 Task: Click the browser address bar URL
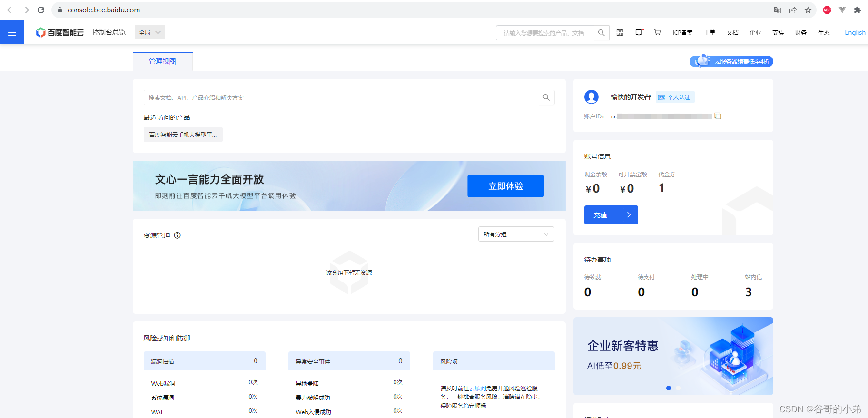point(104,10)
